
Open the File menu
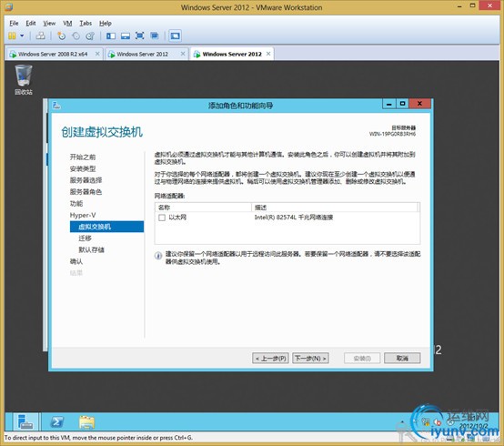(14, 23)
